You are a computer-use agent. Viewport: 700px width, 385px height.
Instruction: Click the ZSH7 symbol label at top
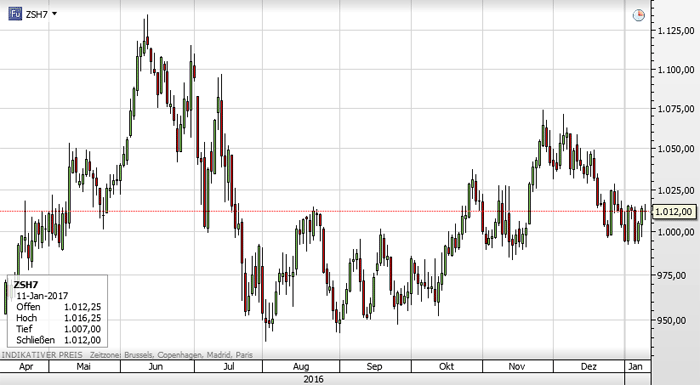(37, 14)
